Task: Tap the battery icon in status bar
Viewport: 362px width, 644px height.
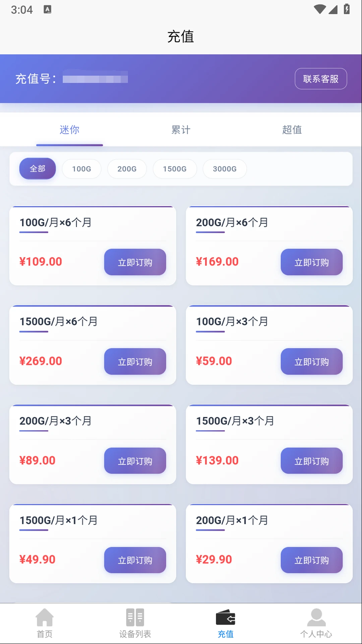Action: (x=347, y=9)
